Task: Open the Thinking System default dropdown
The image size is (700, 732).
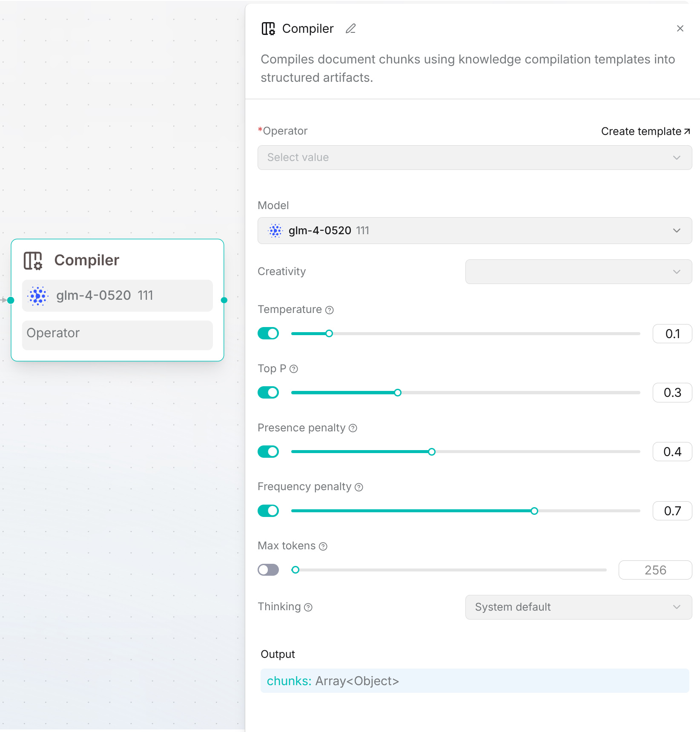Action: tap(579, 607)
